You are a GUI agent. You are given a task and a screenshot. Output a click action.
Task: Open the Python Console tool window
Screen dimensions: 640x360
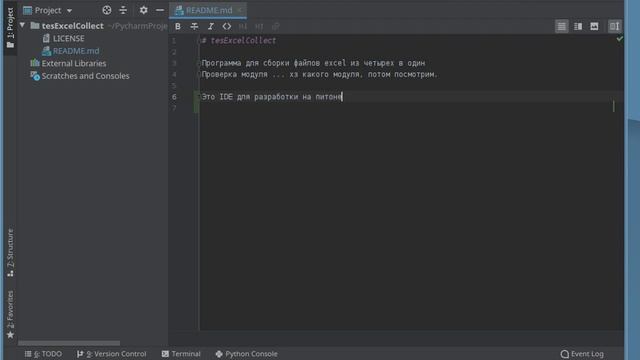click(x=247, y=354)
